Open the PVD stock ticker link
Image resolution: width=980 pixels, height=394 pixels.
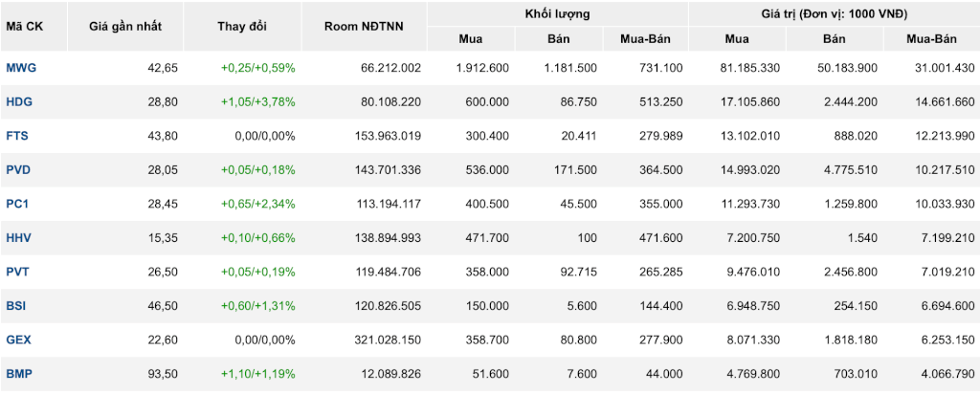coord(19,170)
